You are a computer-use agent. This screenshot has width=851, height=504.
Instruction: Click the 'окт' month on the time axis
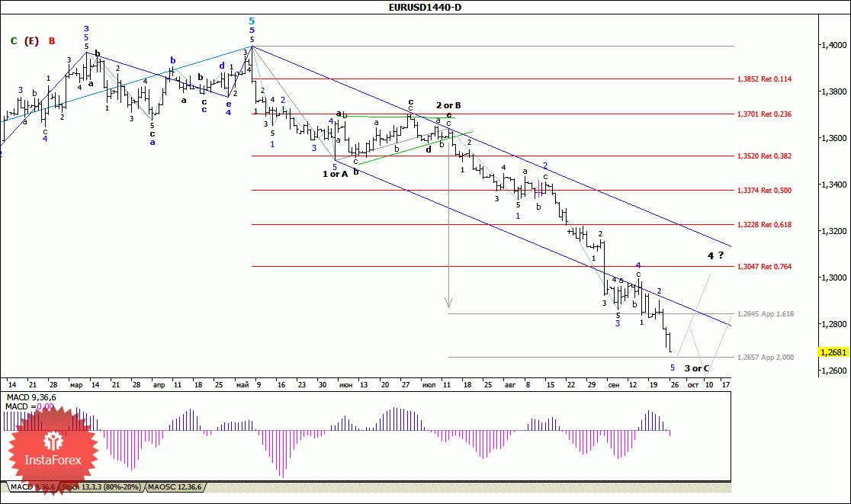(692, 384)
